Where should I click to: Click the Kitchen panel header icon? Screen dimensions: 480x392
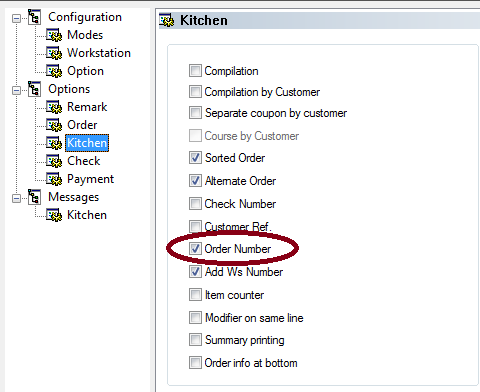click(167, 20)
